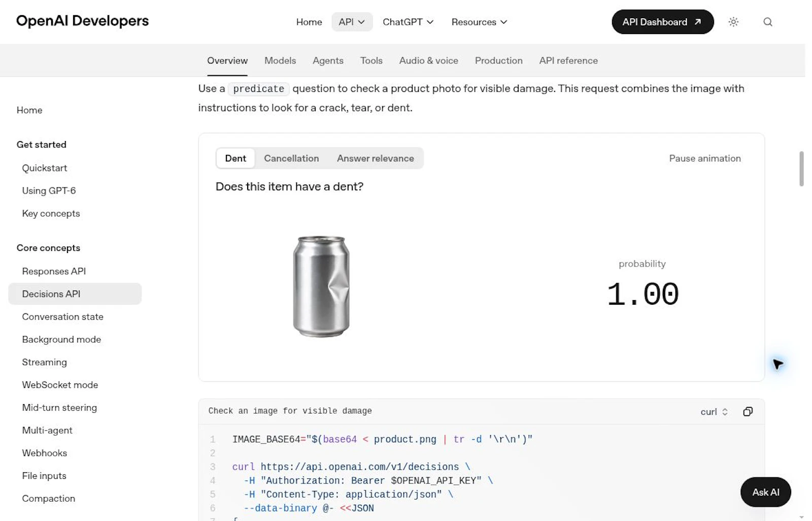Open File inputs in the sidebar
The height and width of the screenshot is (521, 812).
44,476
